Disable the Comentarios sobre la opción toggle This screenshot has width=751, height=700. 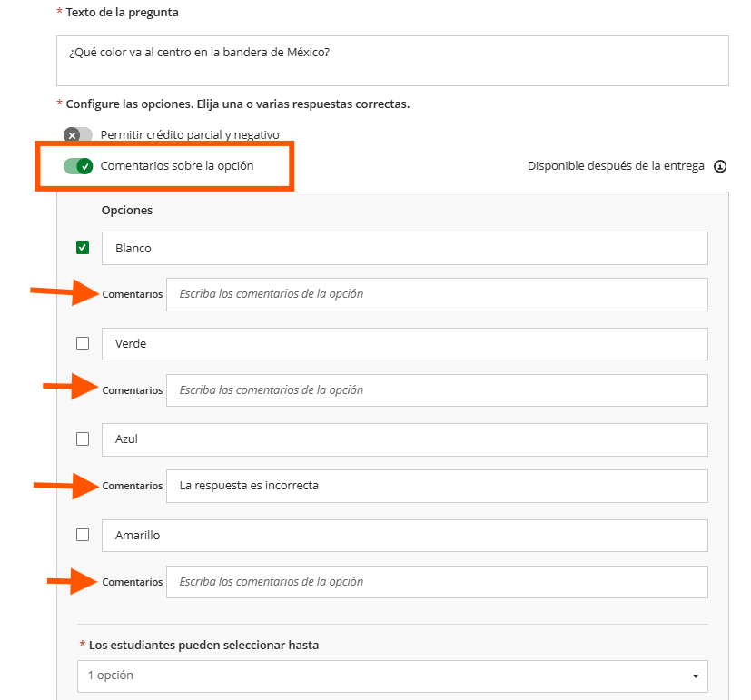(78, 166)
